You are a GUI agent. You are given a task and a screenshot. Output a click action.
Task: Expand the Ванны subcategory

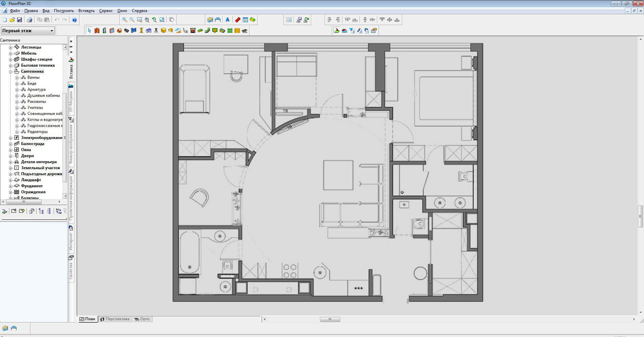[17, 78]
